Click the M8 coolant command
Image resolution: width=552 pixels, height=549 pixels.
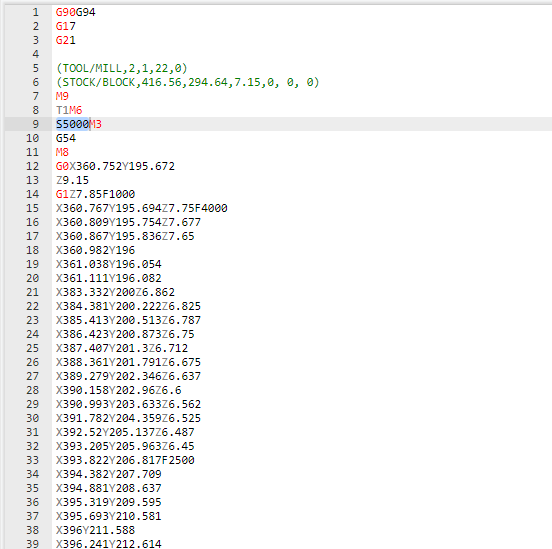pos(62,152)
